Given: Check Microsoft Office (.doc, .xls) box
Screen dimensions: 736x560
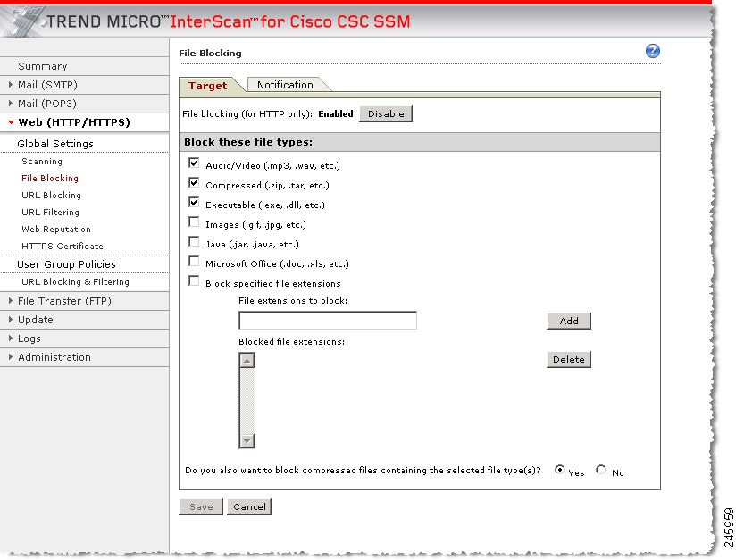Looking at the screenshot, I should 194,261.
